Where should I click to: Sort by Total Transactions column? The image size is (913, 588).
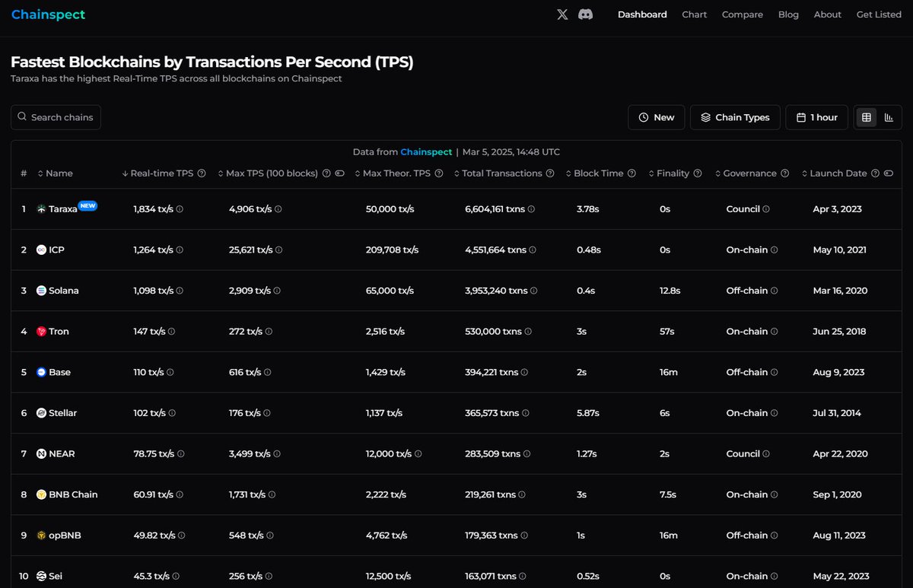click(498, 173)
